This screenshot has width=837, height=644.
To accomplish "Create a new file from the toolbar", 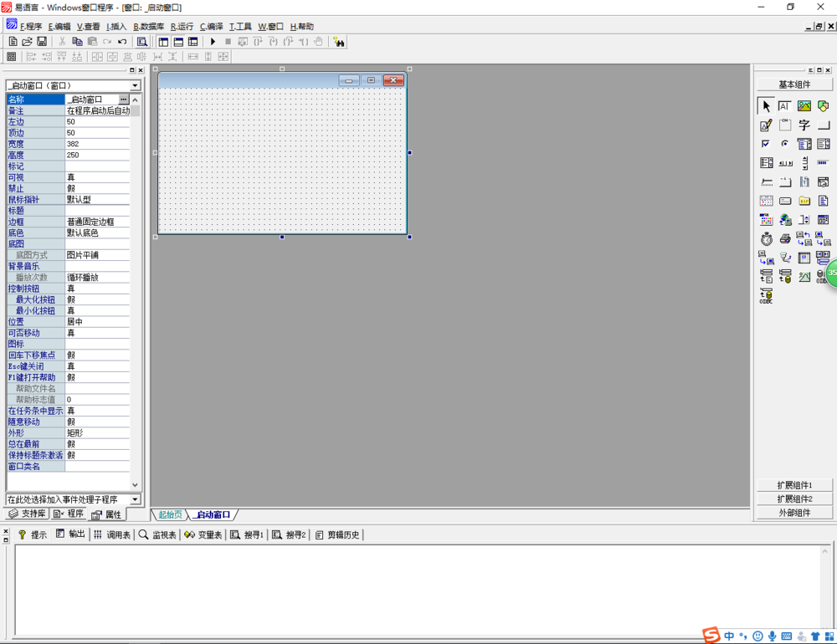I will coord(13,42).
